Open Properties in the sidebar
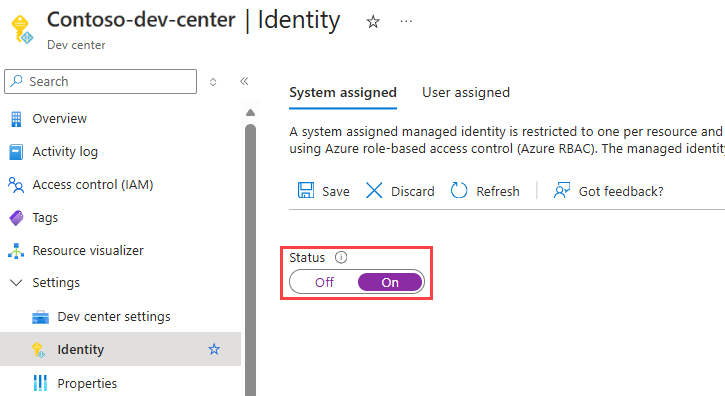Screen dimensions: 725x396 (87, 384)
